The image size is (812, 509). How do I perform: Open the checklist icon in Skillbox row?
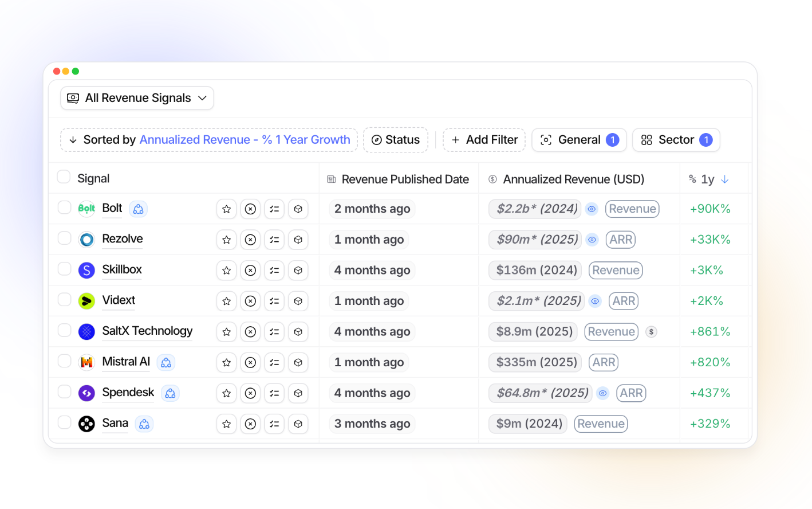point(274,271)
